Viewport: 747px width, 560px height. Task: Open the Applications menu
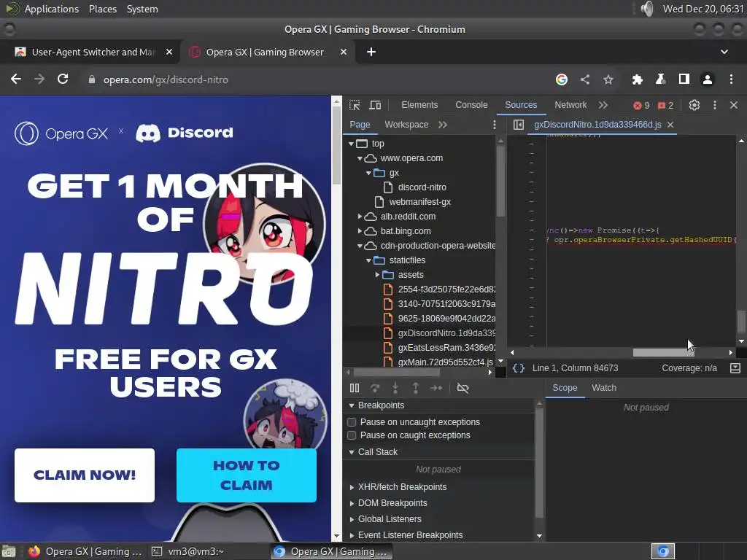coord(52,9)
